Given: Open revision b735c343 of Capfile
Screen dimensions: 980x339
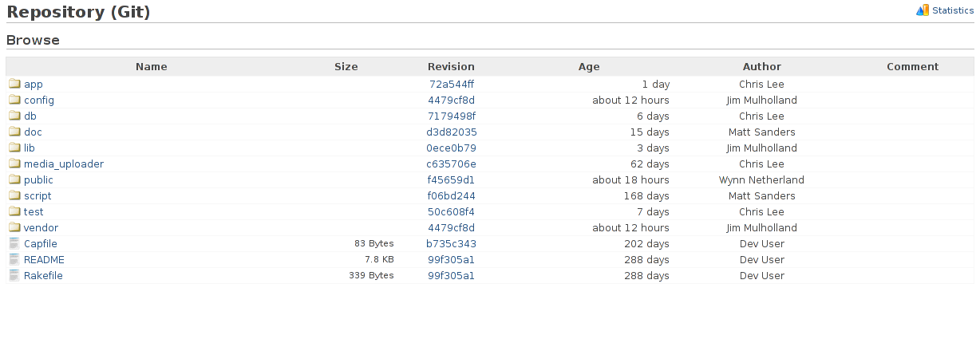Looking at the screenshot, I should (x=452, y=243).
